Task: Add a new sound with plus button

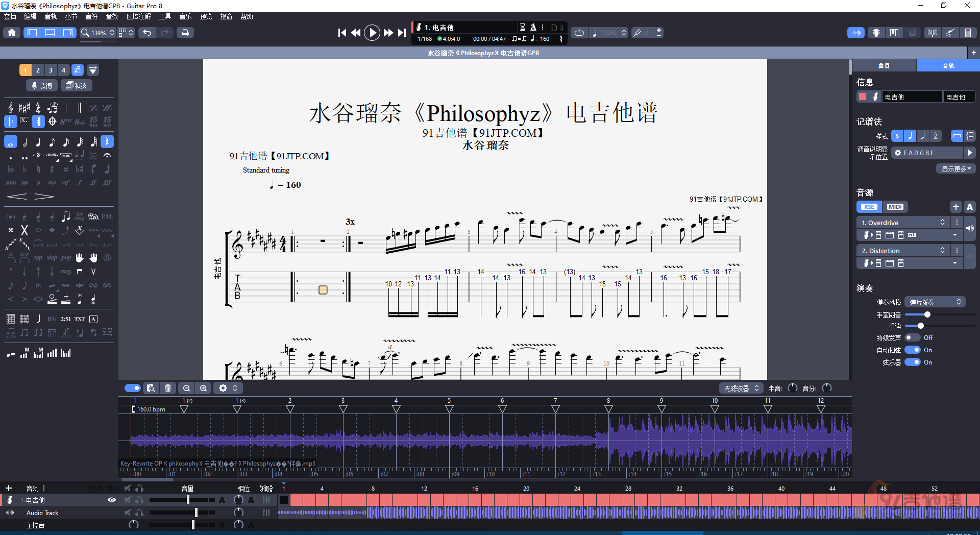Action: coord(956,207)
